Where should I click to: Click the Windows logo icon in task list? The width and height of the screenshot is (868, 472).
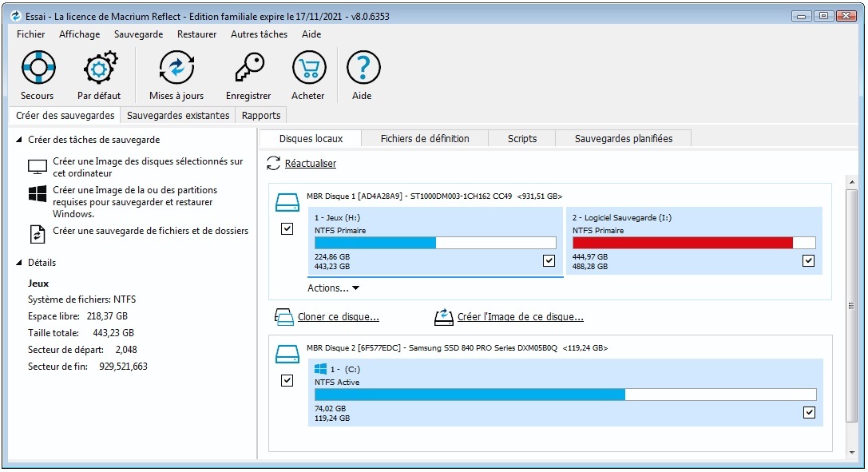click(x=38, y=193)
